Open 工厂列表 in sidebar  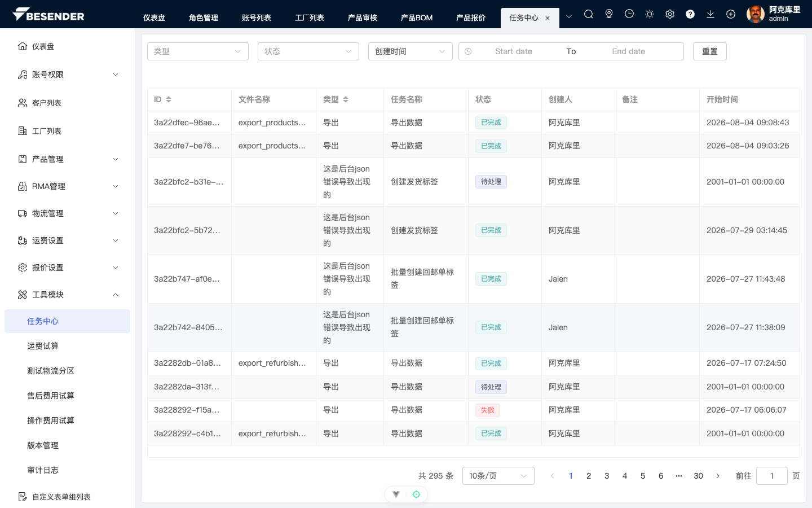[68, 131]
